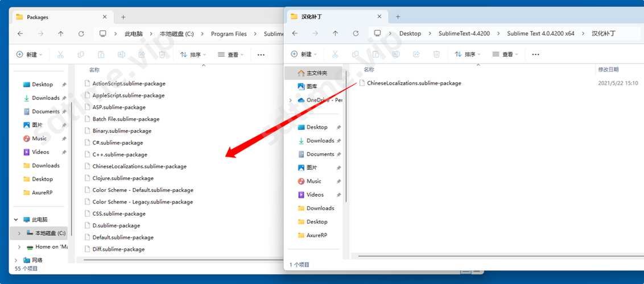Open more options in Packages toolbar
The width and height of the screenshot is (644, 284).
[x=261, y=55]
